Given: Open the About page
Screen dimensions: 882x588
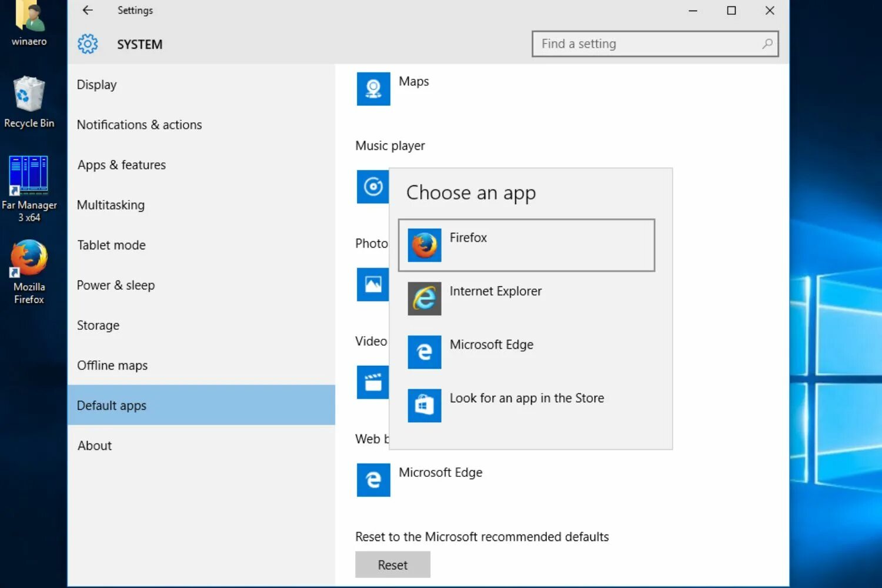Looking at the screenshot, I should 201,446.
